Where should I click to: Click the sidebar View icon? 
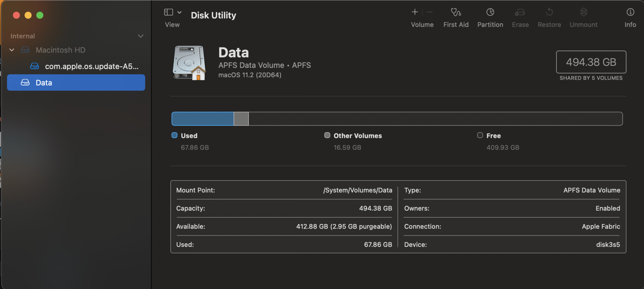(x=168, y=12)
